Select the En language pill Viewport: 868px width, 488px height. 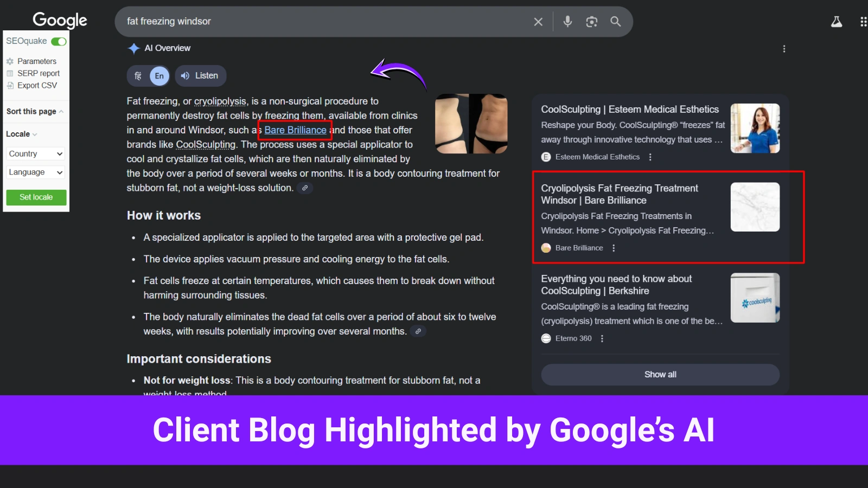[159, 76]
